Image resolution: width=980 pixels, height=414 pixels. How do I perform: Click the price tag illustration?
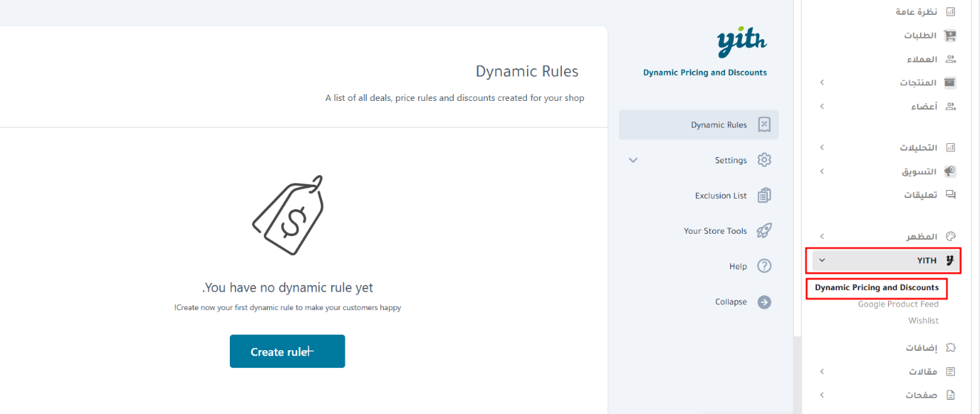pos(288,215)
